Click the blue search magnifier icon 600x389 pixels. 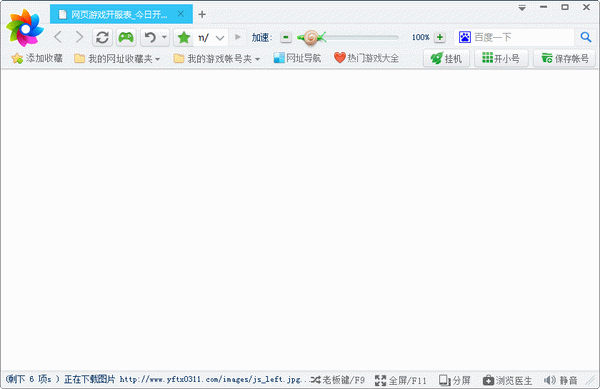(x=586, y=37)
